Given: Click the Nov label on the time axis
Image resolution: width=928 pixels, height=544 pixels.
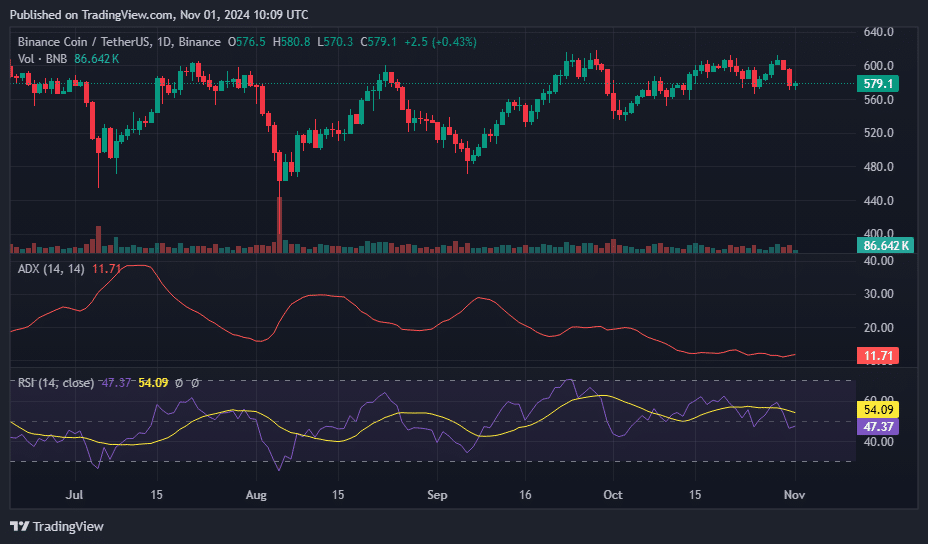Looking at the screenshot, I should [794, 495].
